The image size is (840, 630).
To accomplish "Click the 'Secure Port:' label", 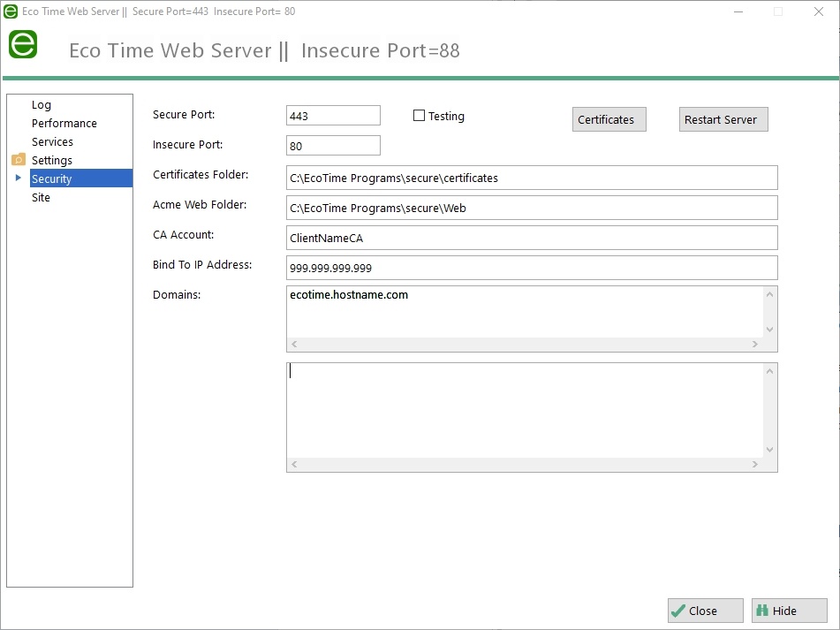I will click(x=184, y=115).
